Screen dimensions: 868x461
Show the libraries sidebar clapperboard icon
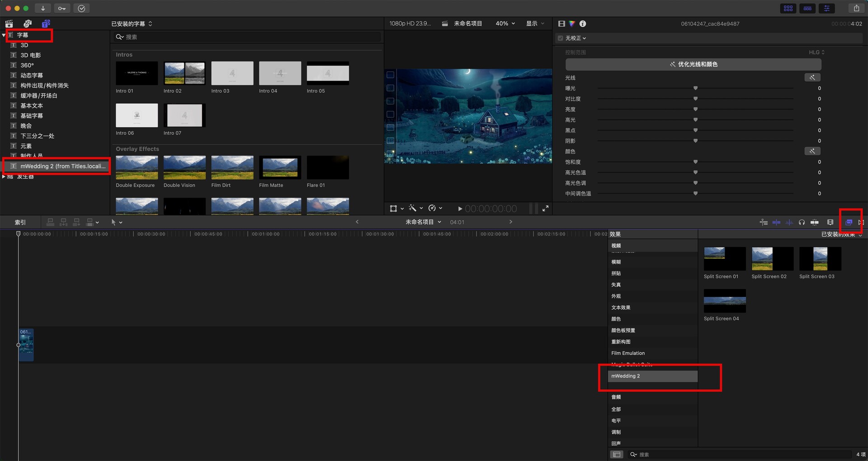pos(9,24)
